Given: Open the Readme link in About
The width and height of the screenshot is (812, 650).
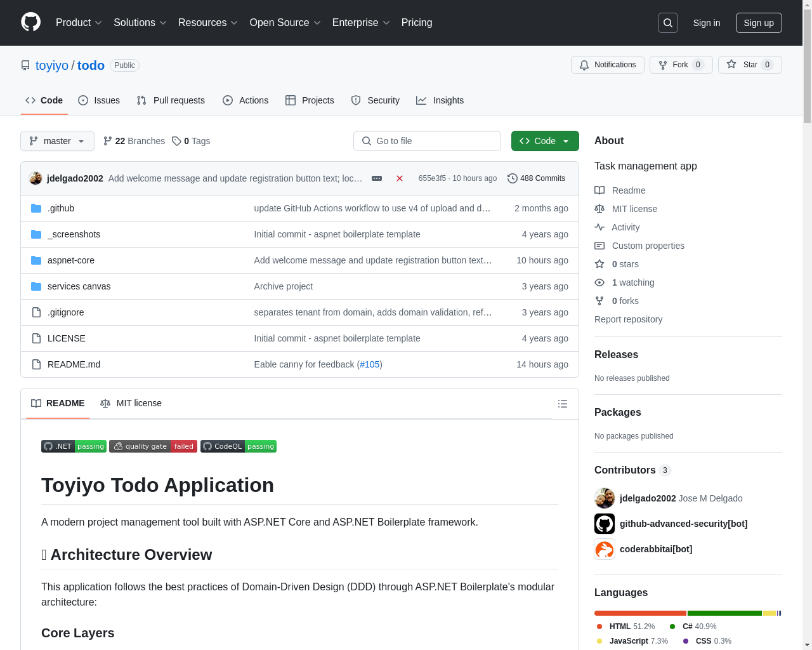Looking at the screenshot, I should point(620,190).
